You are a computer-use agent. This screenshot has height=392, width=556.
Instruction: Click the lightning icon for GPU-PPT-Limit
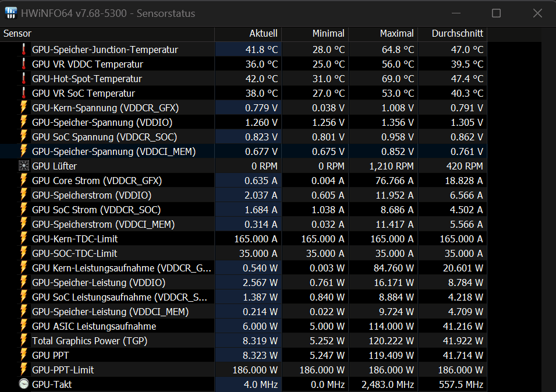click(x=24, y=369)
